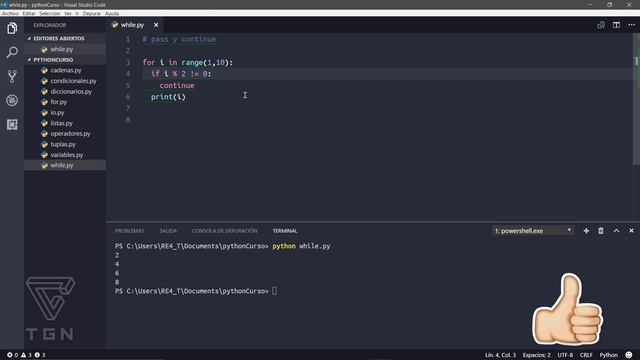
Task: Kill the terminal with the trash icon
Action: click(601, 231)
